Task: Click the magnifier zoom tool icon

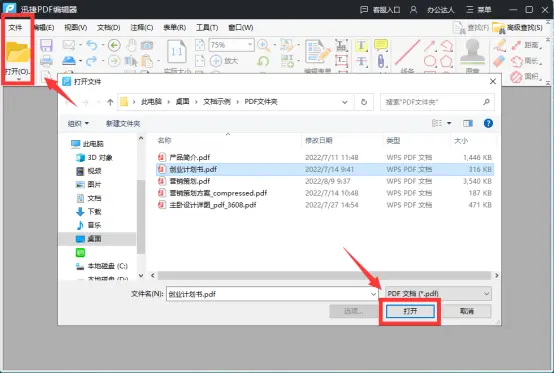Action: (263, 45)
